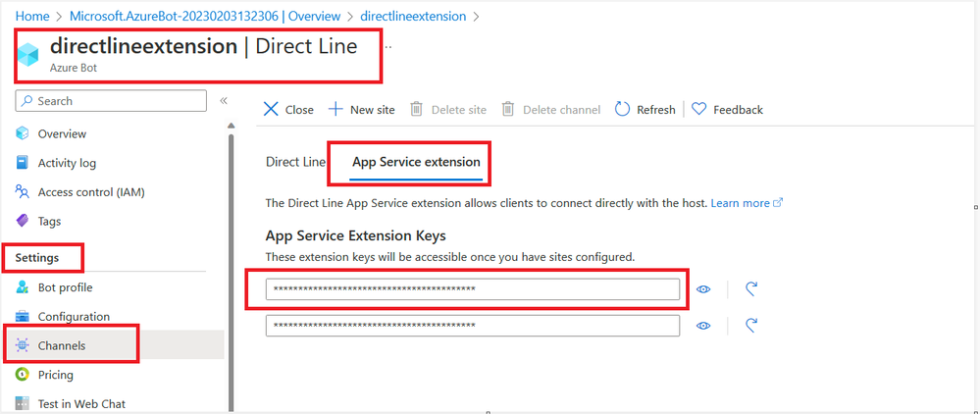The height and width of the screenshot is (414, 980).
Task: Click the sidebar Search field
Action: (x=111, y=101)
